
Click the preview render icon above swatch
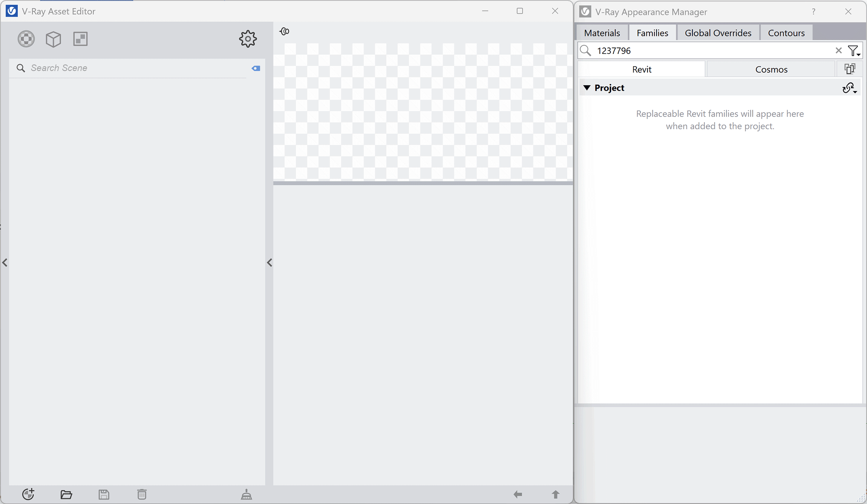tap(285, 31)
